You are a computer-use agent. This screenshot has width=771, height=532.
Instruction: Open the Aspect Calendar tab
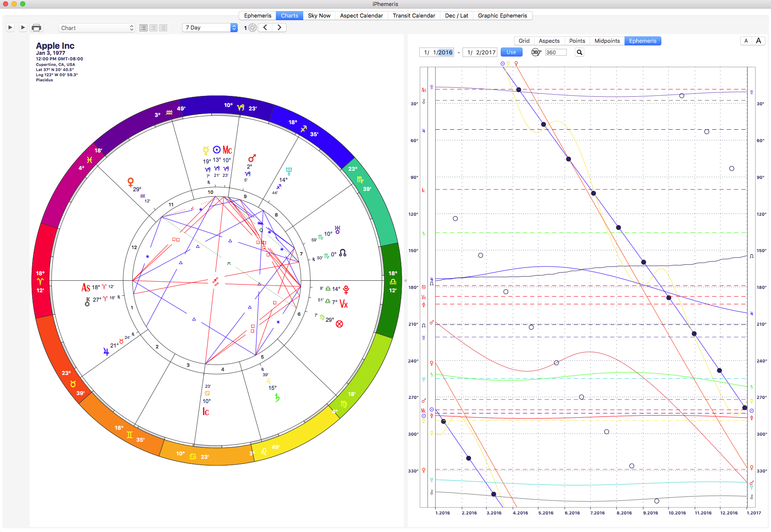pyautogui.click(x=362, y=15)
